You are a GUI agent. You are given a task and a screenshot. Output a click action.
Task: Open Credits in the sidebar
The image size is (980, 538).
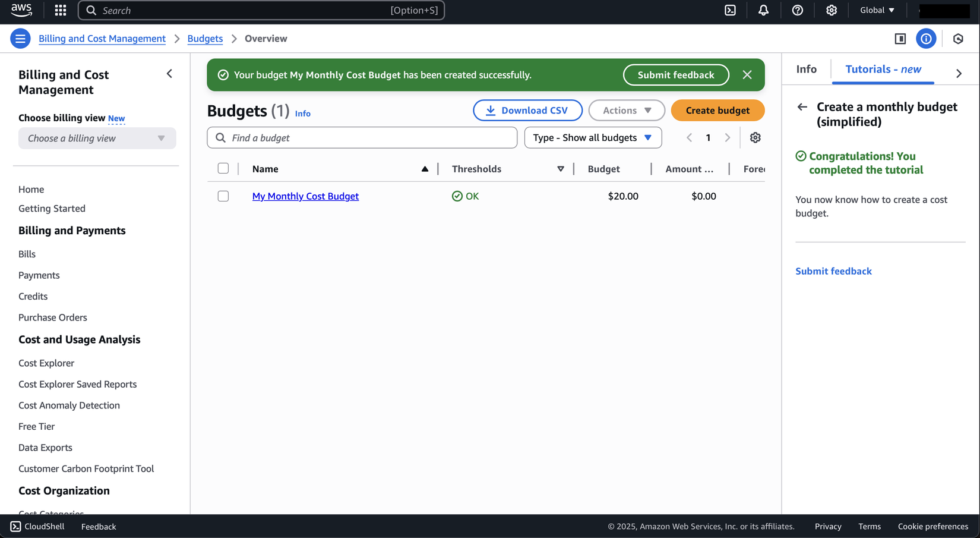point(33,296)
